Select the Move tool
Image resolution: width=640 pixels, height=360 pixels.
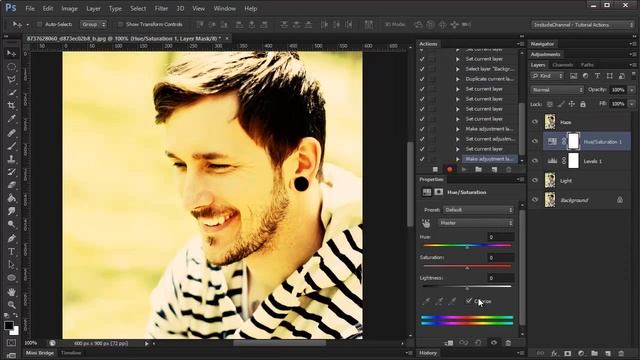tap(11, 53)
